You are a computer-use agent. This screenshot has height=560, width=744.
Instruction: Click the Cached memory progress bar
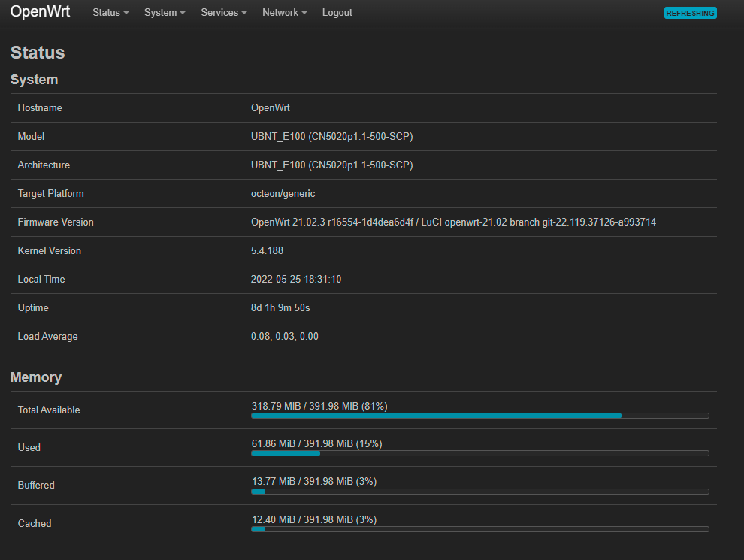coord(479,529)
